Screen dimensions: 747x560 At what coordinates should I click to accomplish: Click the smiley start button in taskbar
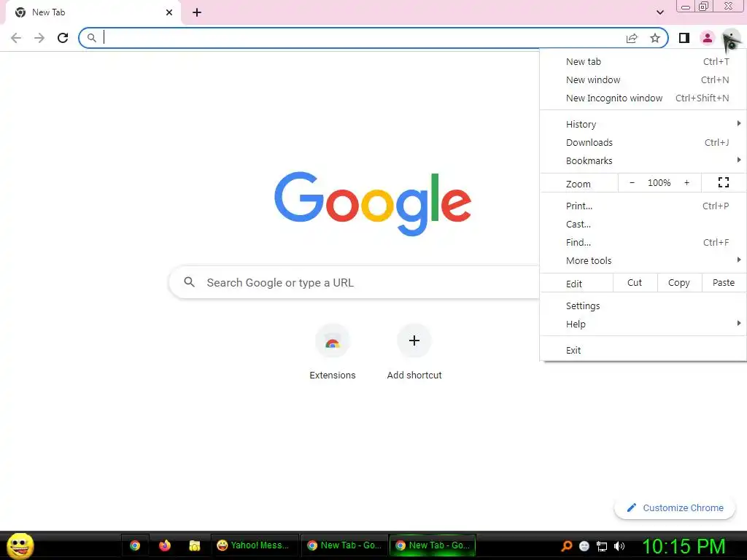pyautogui.click(x=20, y=545)
